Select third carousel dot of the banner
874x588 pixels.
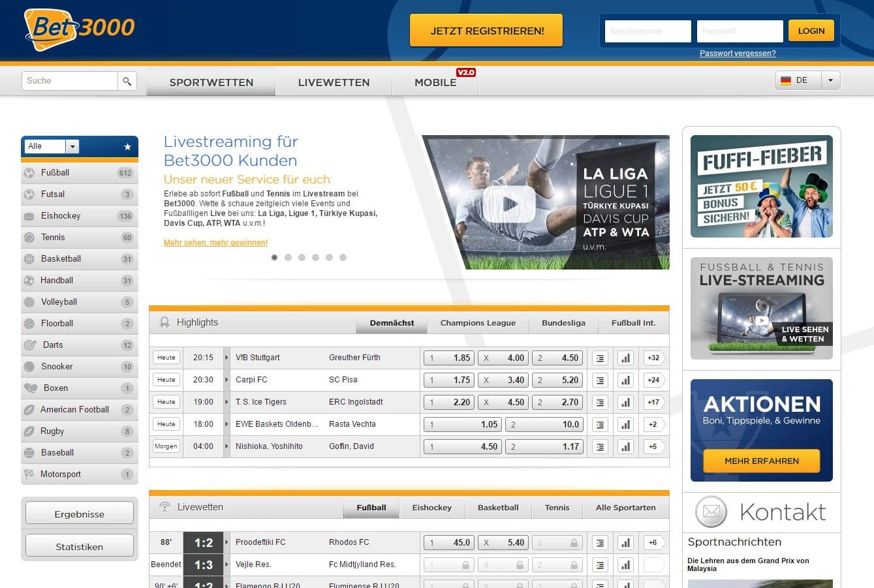coord(302,257)
